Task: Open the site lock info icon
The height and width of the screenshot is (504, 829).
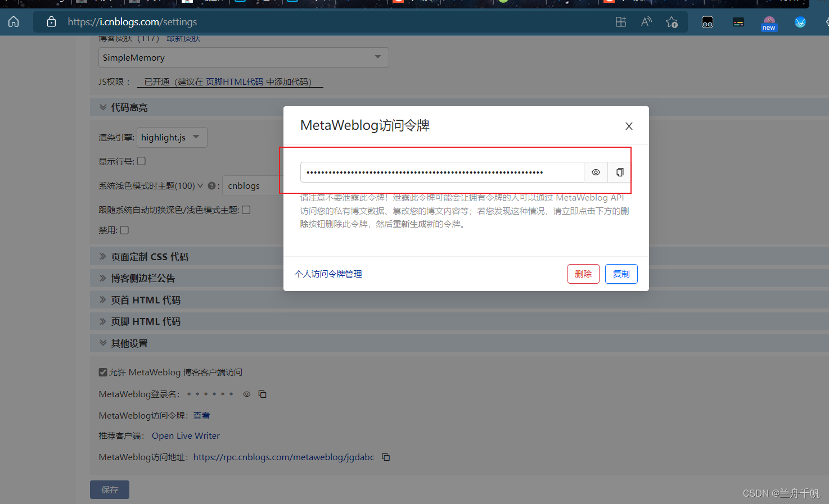Action: coord(51,22)
